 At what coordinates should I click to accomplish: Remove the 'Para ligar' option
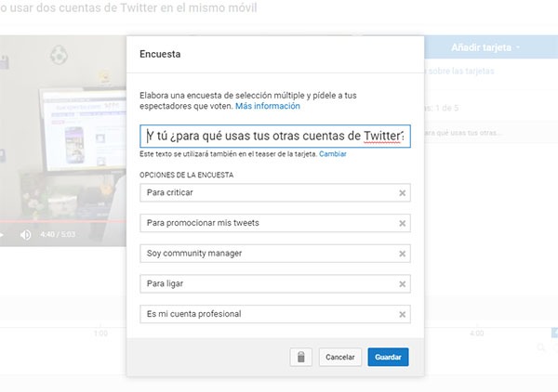point(402,283)
